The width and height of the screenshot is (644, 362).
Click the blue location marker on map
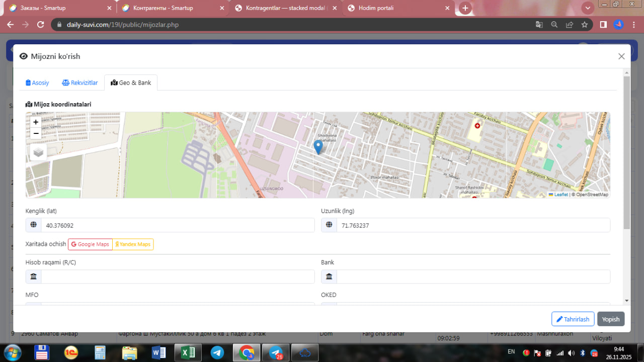coord(318,147)
